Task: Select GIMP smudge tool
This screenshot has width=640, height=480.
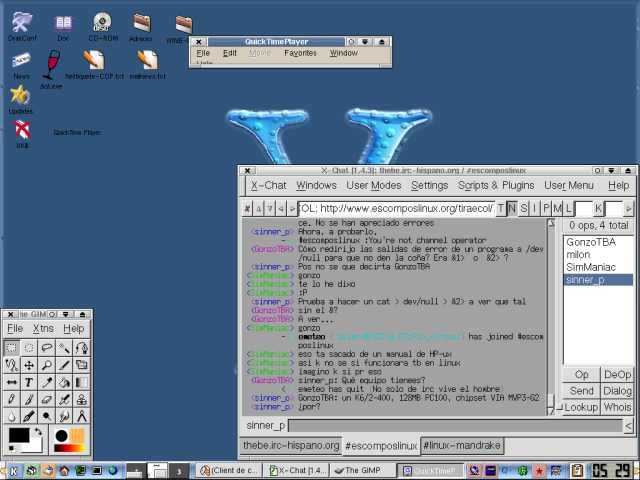Action: [64, 416]
